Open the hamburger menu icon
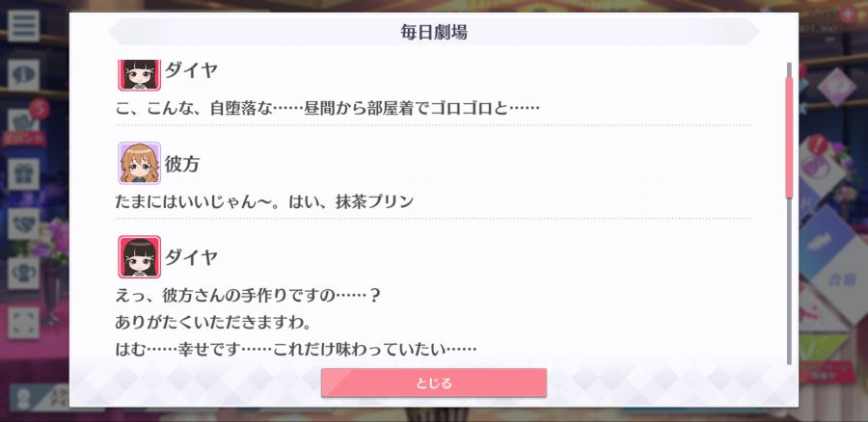Screen dimensions: 868x422 (x=23, y=25)
